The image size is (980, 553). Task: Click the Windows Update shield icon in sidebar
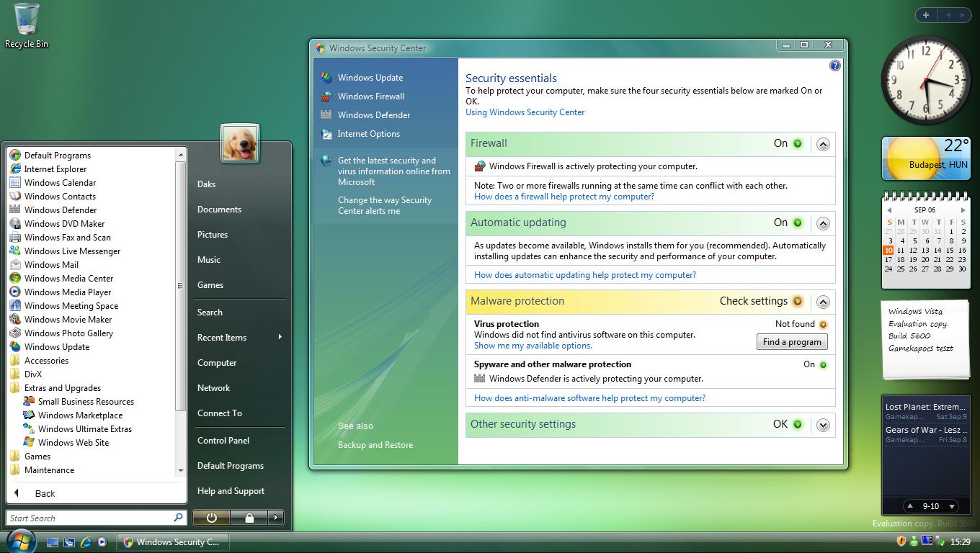326,77
